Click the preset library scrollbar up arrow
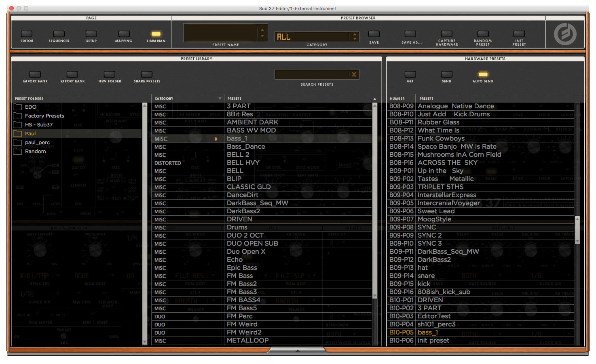The width and height of the screenshot is (596, 364). pyautogui.click(x=375, y=105)
